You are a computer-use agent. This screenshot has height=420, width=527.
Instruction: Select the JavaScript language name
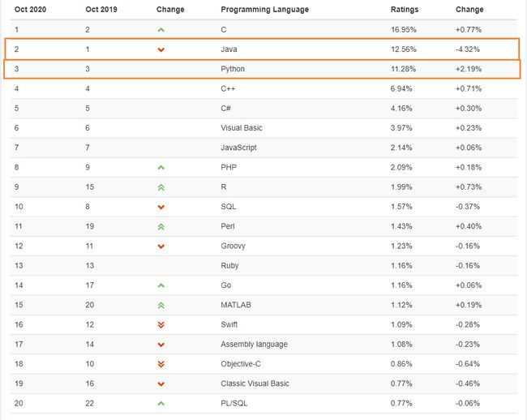coord(238,148)
